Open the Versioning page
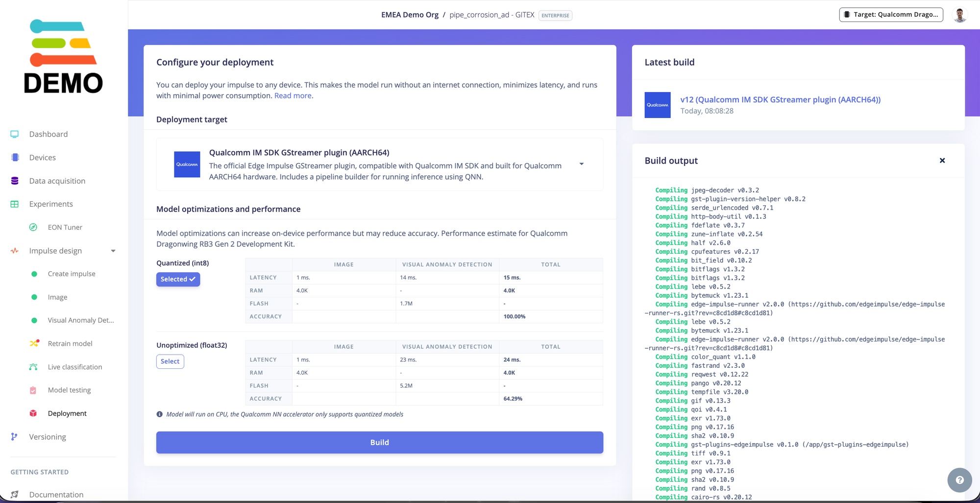 click(x=48, y=437)
